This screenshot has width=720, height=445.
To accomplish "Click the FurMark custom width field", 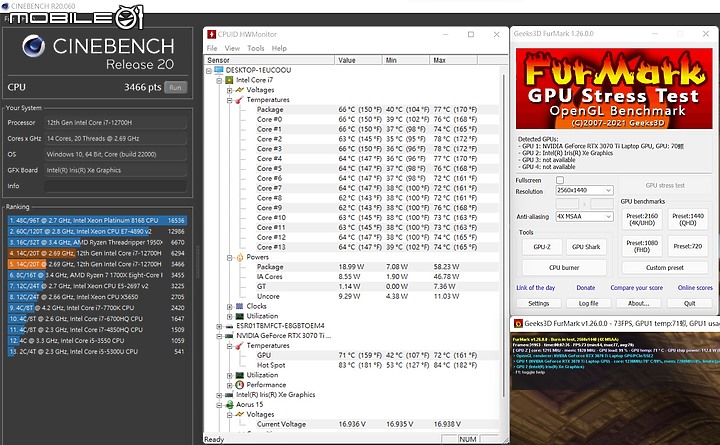I will [x=567, y=203].
